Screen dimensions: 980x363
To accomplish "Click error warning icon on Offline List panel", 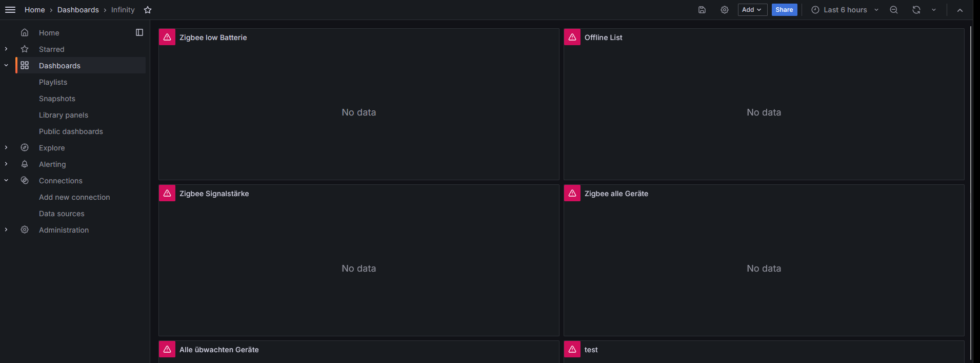I will [x=572, y=37].
